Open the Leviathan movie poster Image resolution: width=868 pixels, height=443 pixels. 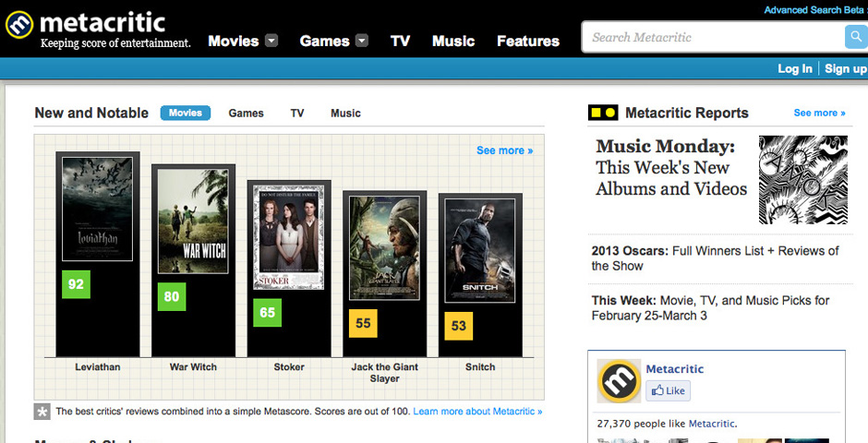click(98, 209)
